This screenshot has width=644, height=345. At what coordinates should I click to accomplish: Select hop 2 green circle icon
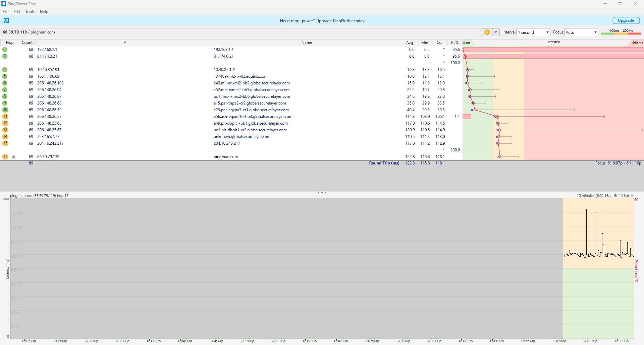[x=5, y=56]
